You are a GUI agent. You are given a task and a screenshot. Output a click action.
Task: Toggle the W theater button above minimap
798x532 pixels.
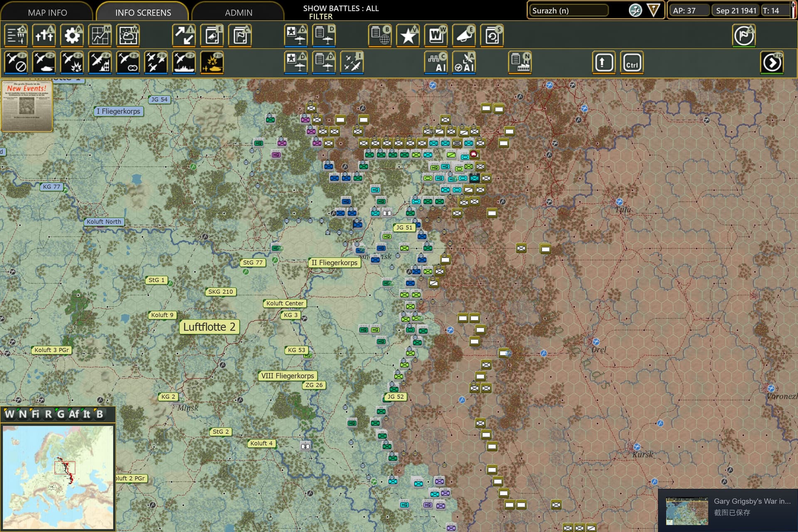point(9,414)
